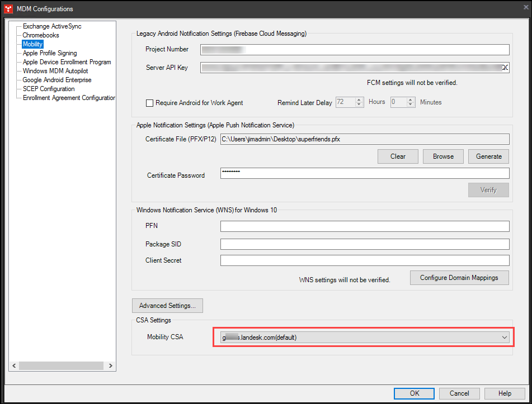Open the Chromebooks configuration page
532x404 pixels.
point(40,35)
